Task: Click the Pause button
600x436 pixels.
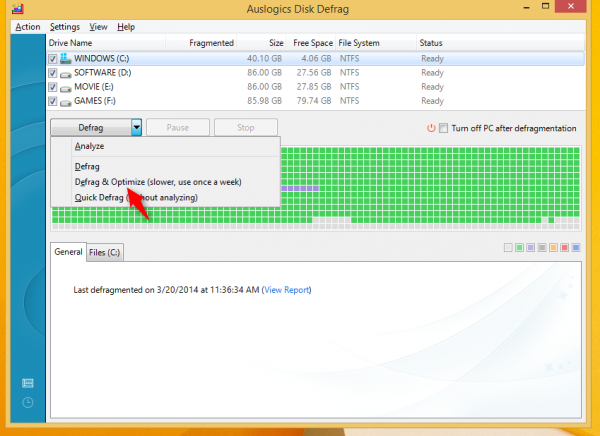Action: (178, 127)
